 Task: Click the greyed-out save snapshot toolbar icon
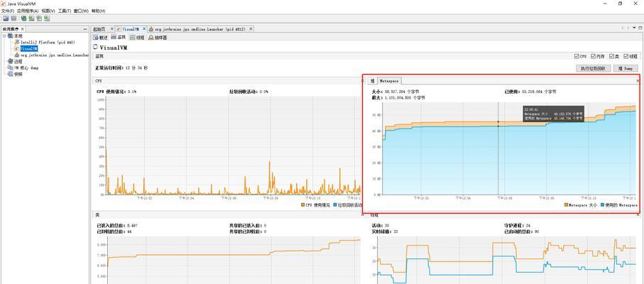click(13, 18)
